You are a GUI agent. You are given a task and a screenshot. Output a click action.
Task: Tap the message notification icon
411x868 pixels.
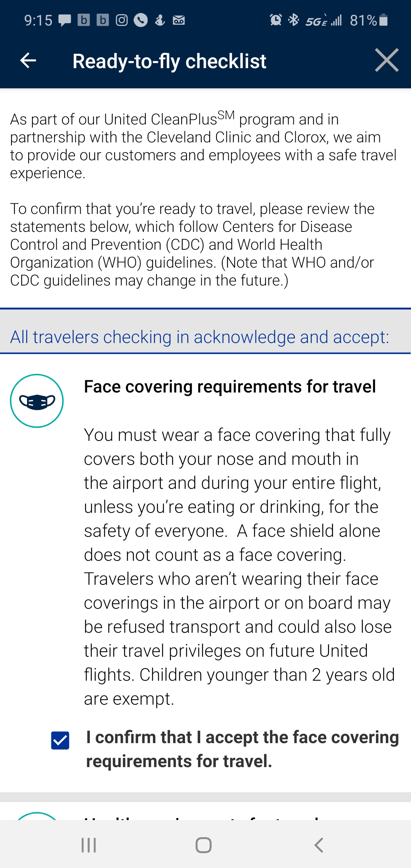(x=65, y=20)
